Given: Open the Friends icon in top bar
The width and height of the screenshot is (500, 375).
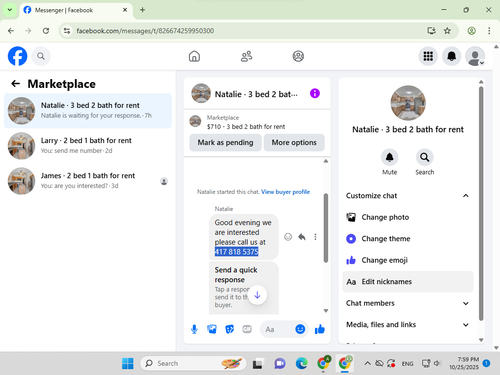Looking at the screenshot, I should point(246,56).
